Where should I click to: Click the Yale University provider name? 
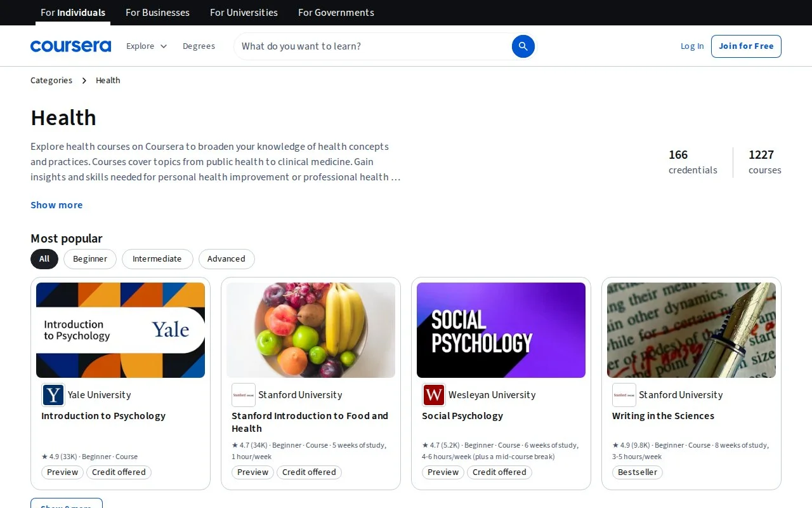coord(99,395)
